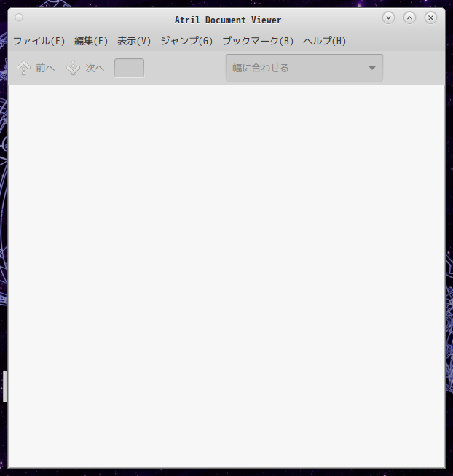This screenshot has height=476, width=453.
Task: Click the page number input field
Action: tap(129, 68)
